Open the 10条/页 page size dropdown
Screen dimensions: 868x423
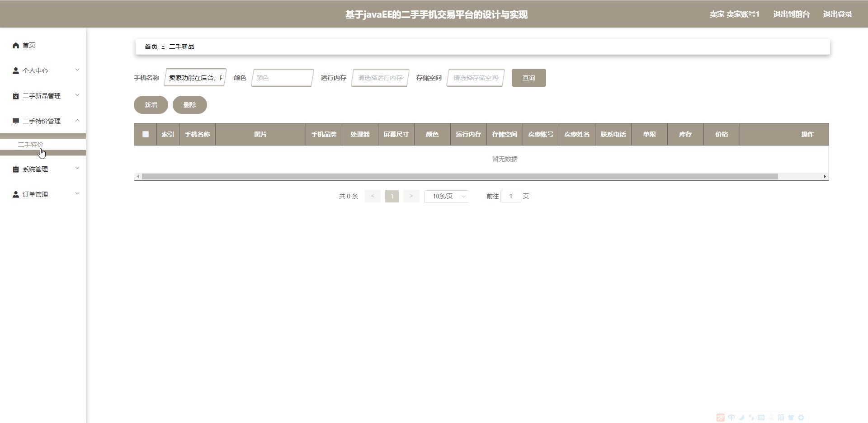coord(447,196)
